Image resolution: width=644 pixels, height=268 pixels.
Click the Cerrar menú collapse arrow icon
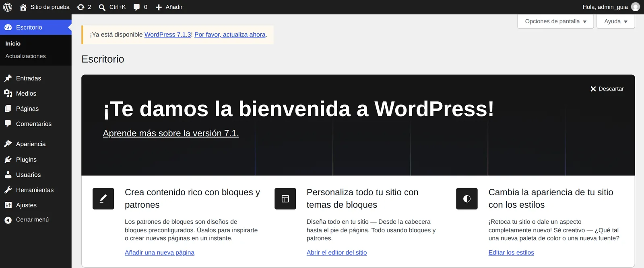point(8,220)
